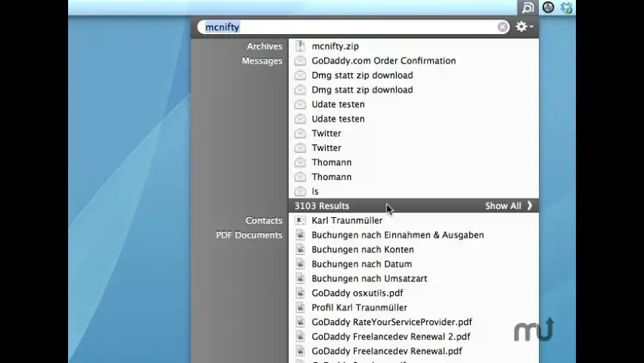The width and height of the screenshot is (644, 363).
Task: Open the globe status menu bar icon
Action: (x=549, y=7)
